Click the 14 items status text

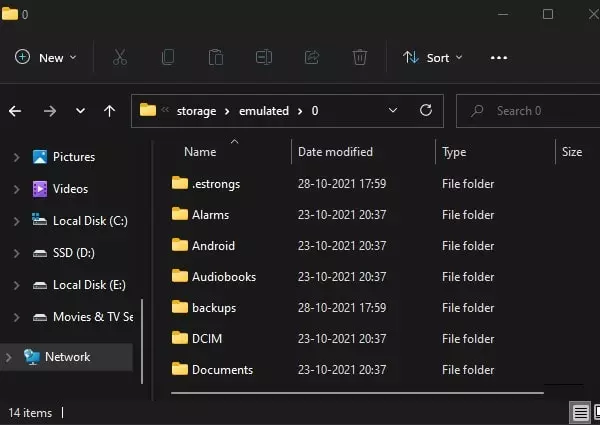pos(30,413)
